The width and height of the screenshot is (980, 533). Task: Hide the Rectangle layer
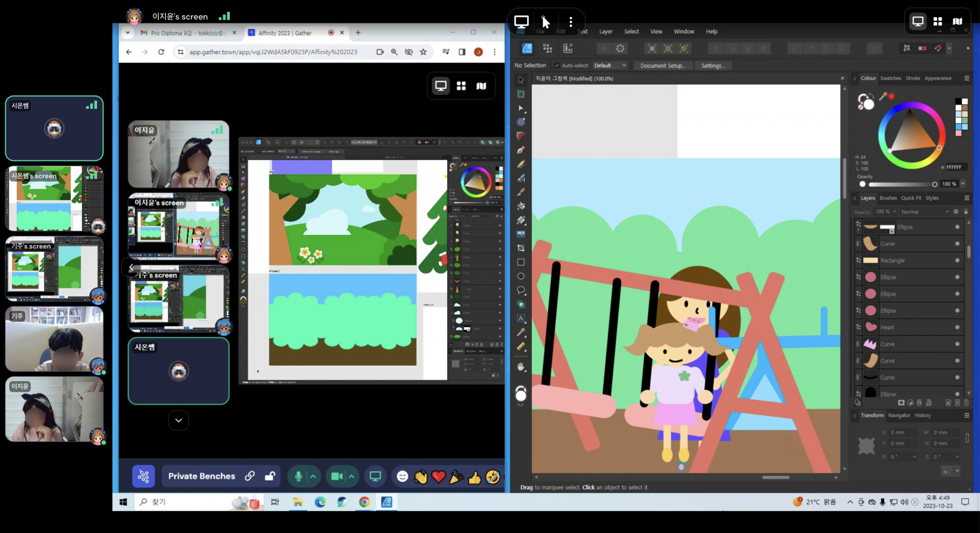[x=958, y=260]
